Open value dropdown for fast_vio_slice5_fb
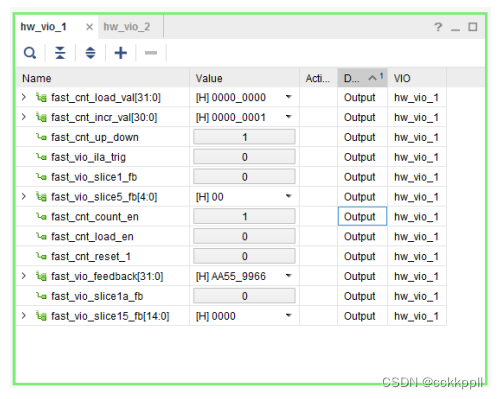 289,196
